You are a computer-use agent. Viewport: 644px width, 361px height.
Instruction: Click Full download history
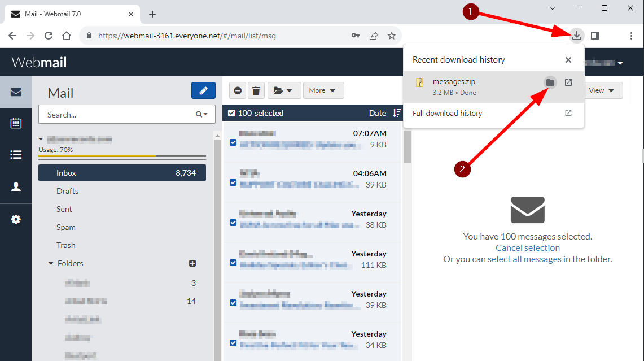[447, 113]
